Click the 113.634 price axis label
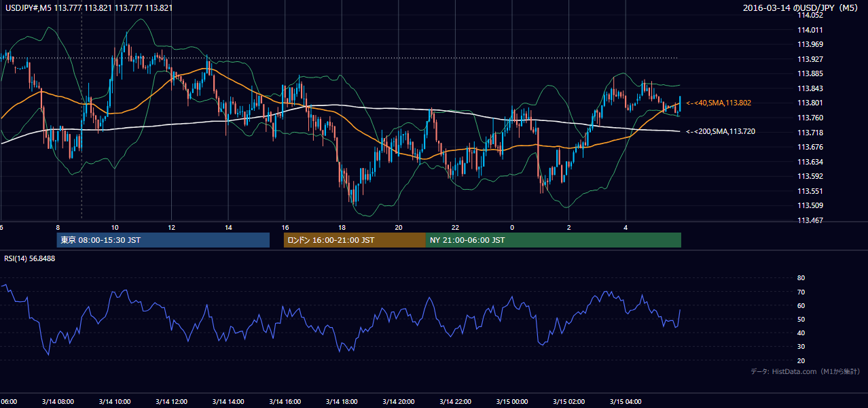Screen dimensions: 868x408 pyautogui.click(x=810, y=162)
